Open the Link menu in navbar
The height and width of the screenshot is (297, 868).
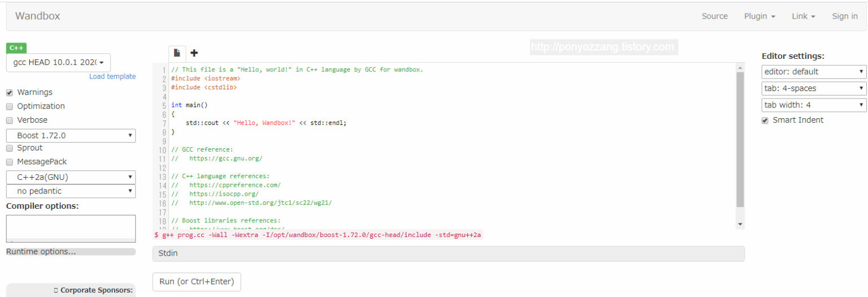coord(803,16)
